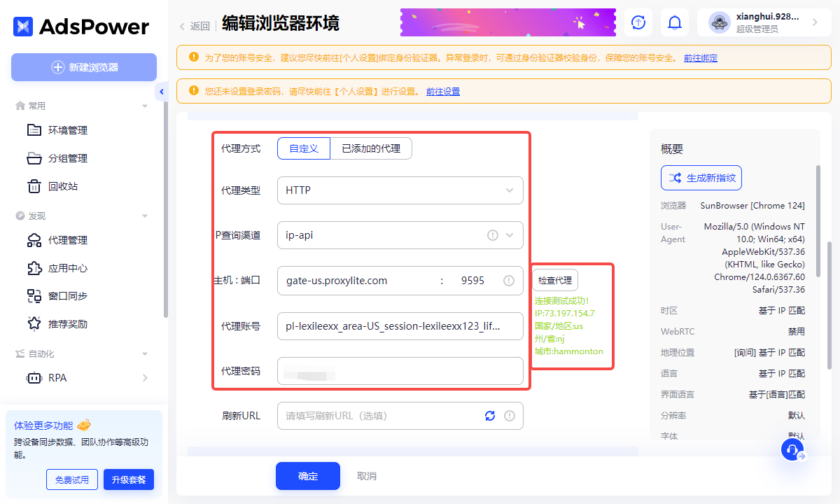840x504 pixels.
Task: Open 推荐奖励 in the sidebar
Action: 68,324
